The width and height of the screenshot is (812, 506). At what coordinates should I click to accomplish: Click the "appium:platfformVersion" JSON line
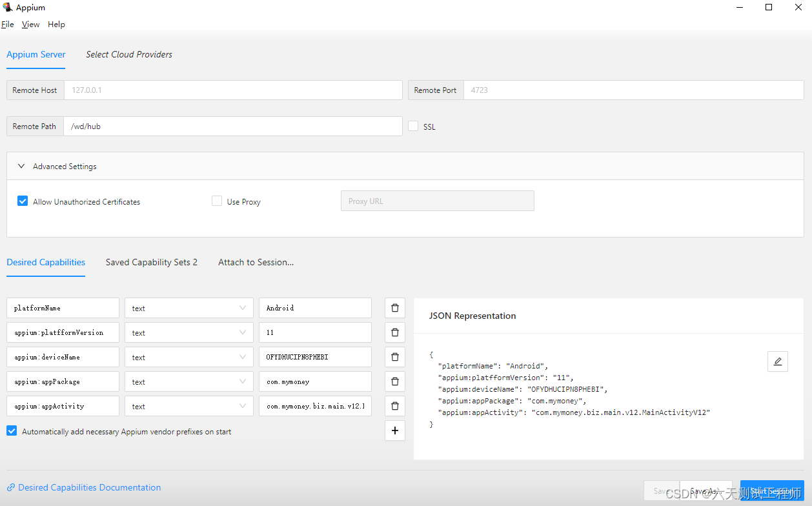click(x=506, y=378)
